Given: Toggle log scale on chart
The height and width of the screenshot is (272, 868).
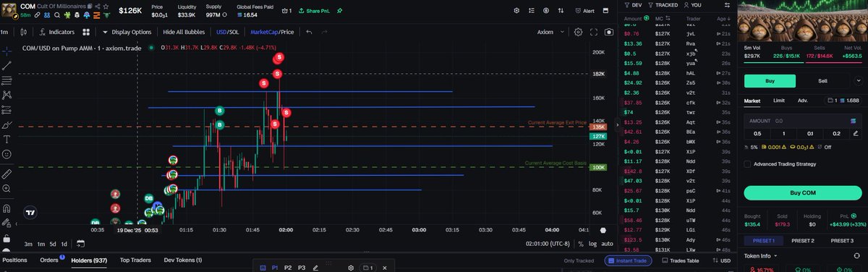Looking at the screenshot, I should [x=593, y=245].
